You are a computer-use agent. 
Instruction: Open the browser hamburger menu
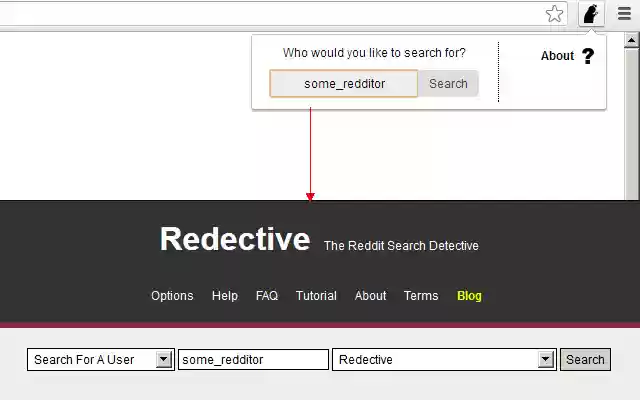[624, 13]
